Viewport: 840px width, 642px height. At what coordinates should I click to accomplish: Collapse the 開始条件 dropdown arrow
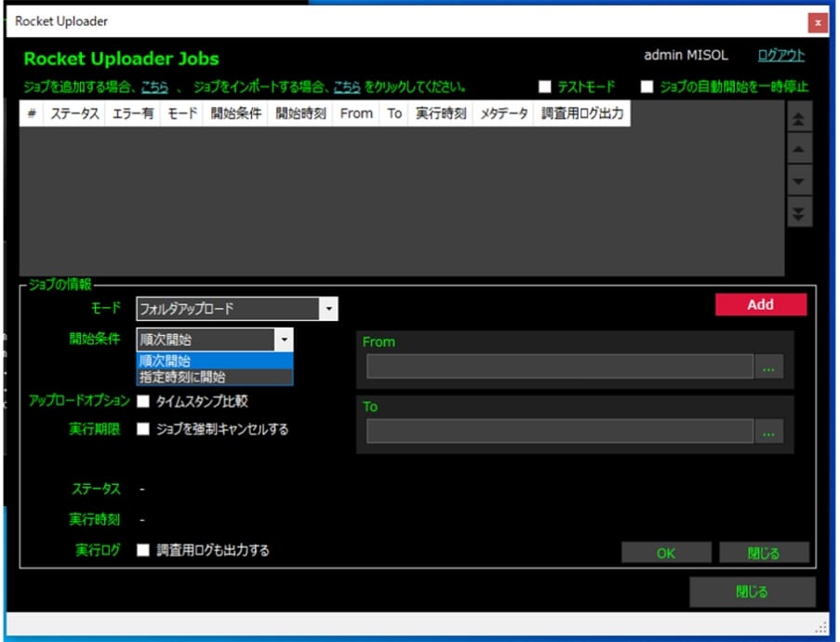284,340
